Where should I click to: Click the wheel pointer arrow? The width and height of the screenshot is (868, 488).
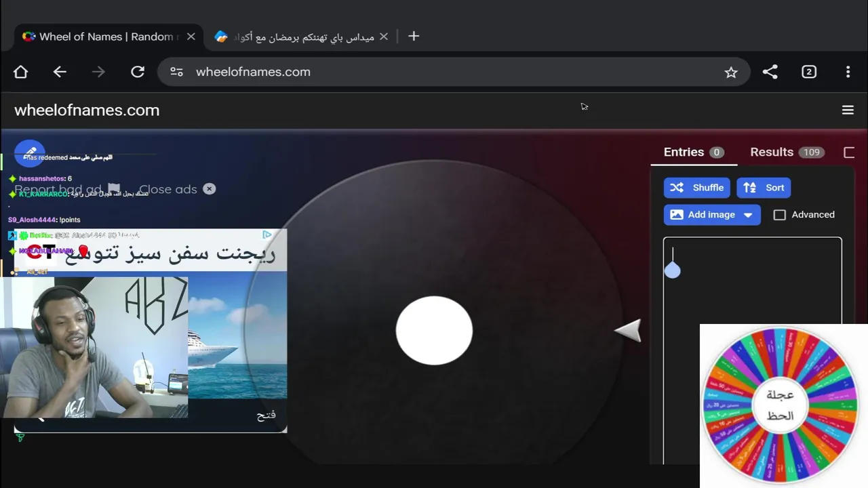(628, 331)
